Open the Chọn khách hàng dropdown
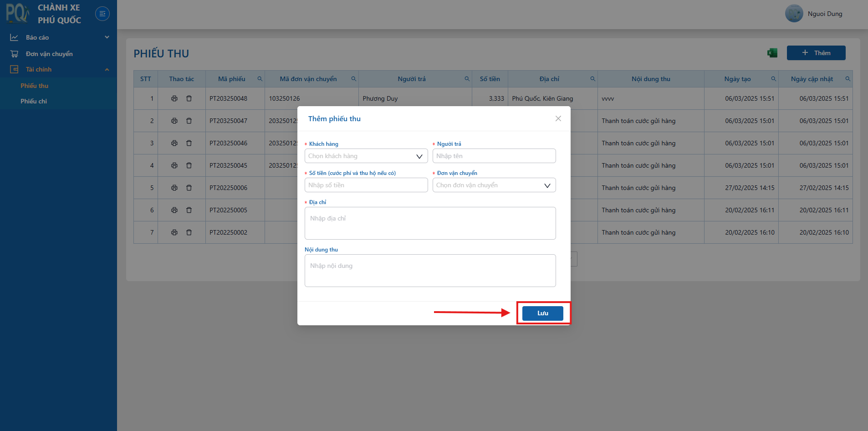The height and width of the screenshot is (431, 868). (x=366, y=156)
